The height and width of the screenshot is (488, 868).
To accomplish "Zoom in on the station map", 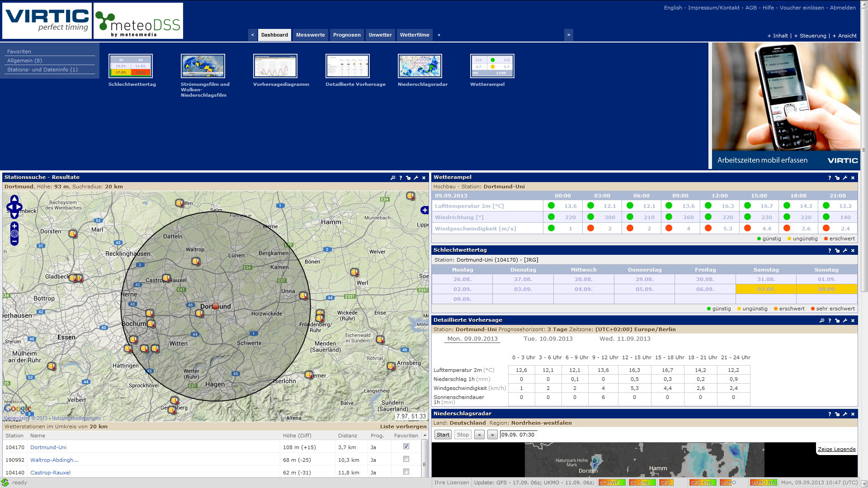I will [14, 226].
